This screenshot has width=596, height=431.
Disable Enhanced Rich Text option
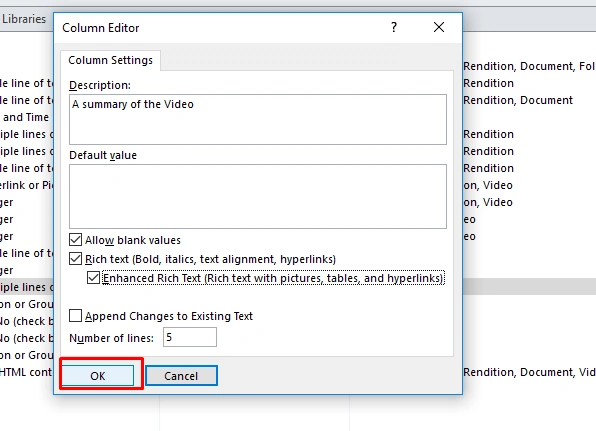point(93,278)
